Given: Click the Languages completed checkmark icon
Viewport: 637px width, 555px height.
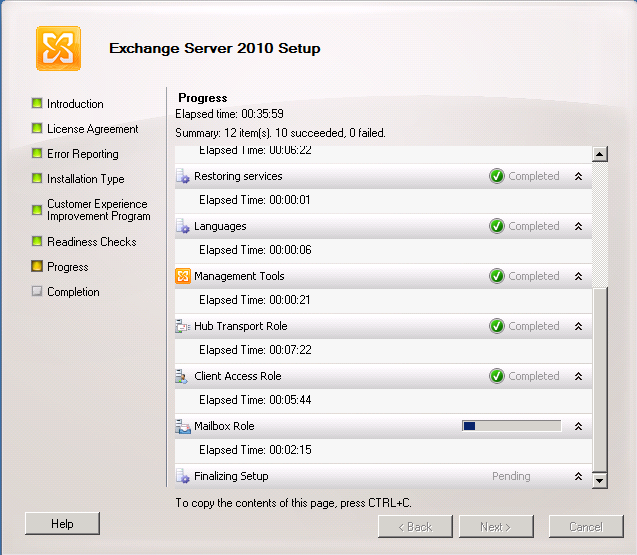Looking at the screenshot, I should point(496,226).
